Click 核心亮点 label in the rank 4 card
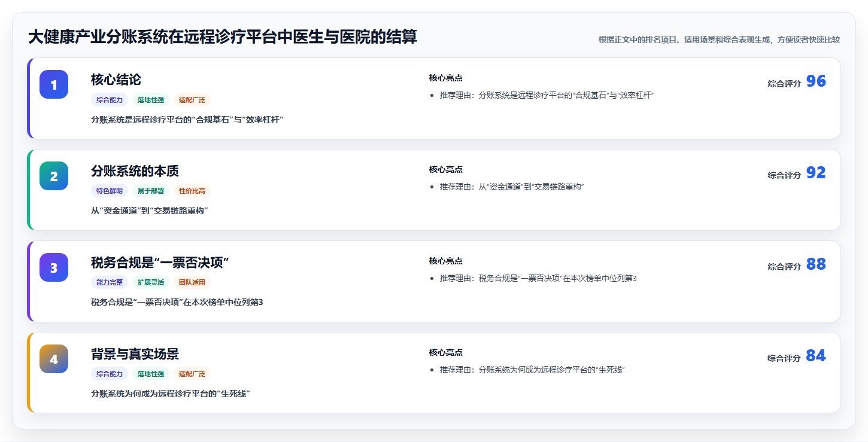This screenshot has width=868, height=442. (446, 353)
